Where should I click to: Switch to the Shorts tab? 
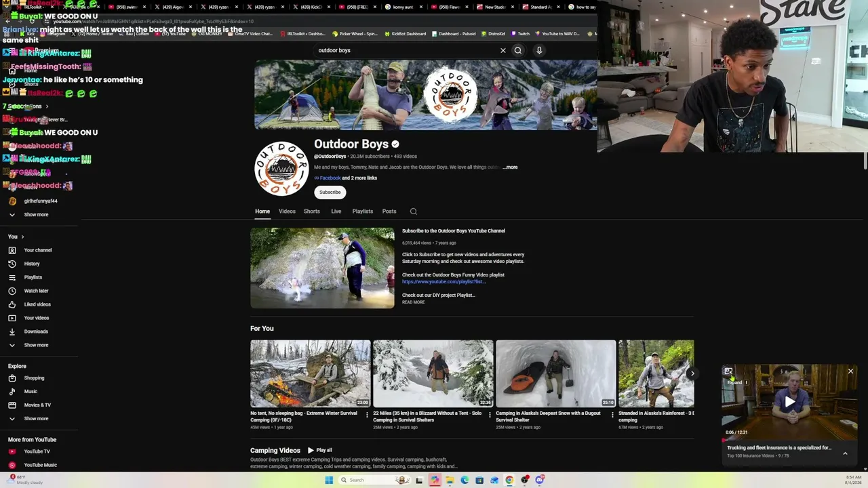pos(312,211)
